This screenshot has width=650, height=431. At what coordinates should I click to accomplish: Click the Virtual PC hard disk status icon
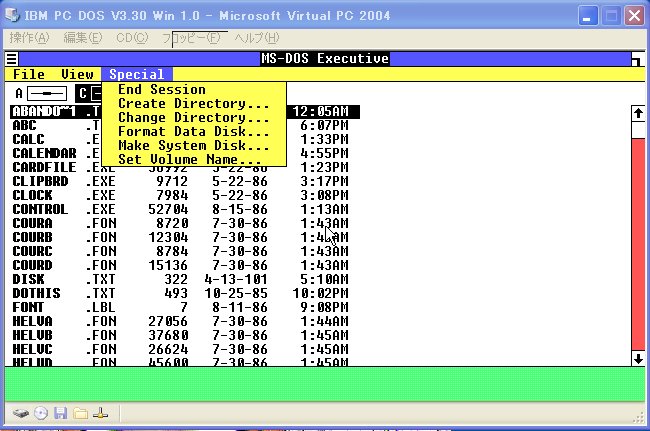pos(20,413)
